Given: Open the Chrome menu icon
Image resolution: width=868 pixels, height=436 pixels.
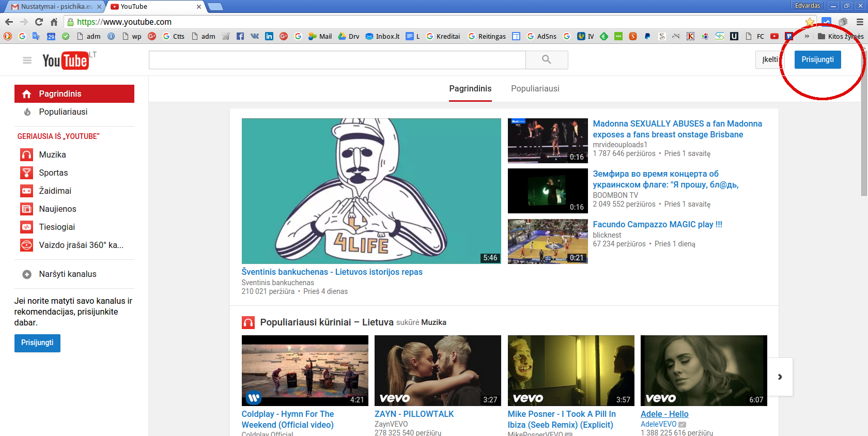Looking at the screenshot, I should pyautogui.click(x=860, y=22).
